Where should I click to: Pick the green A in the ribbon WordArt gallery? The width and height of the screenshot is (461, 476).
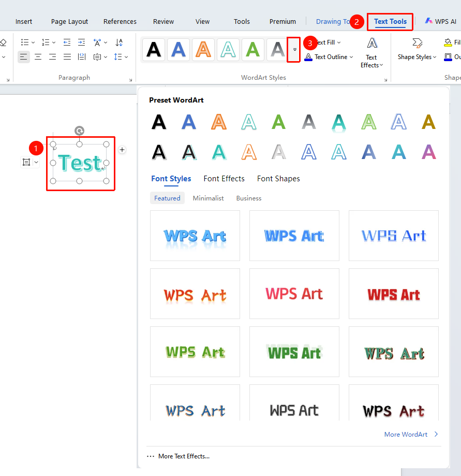pyautogui.click(x=253, y=49)
